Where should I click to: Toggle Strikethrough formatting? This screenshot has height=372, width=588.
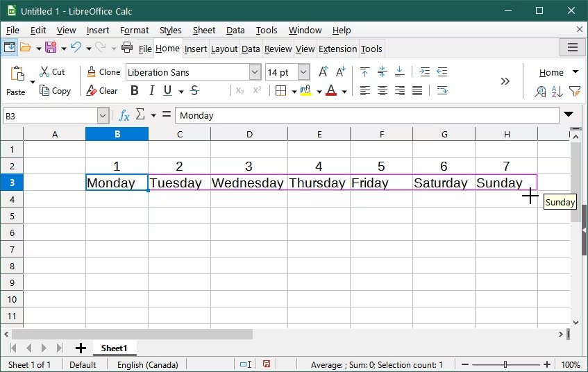click(194, 90)
